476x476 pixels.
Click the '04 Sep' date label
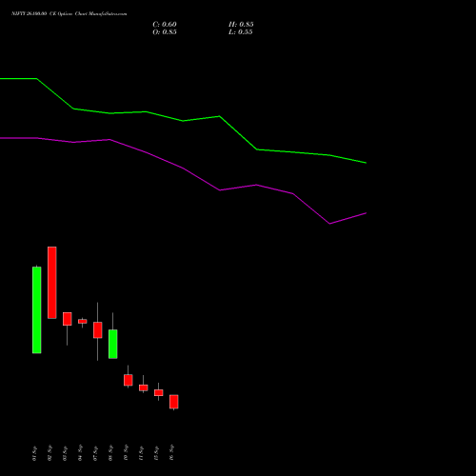coord(80,453)
